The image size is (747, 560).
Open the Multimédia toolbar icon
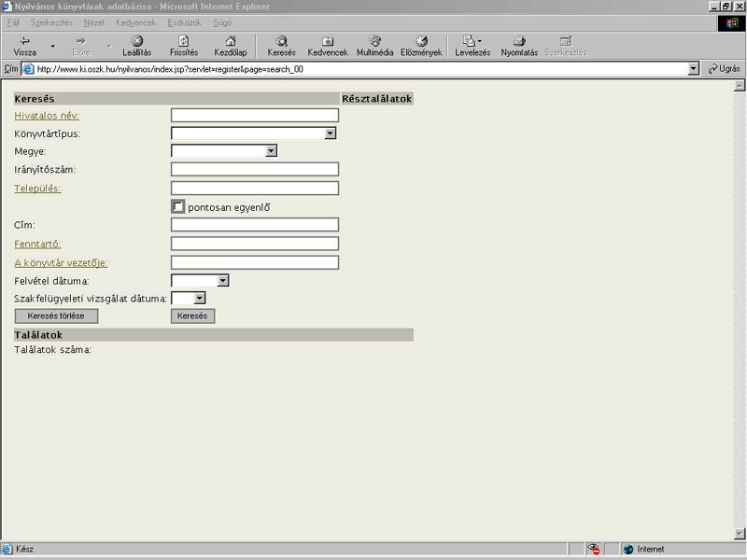375,41
